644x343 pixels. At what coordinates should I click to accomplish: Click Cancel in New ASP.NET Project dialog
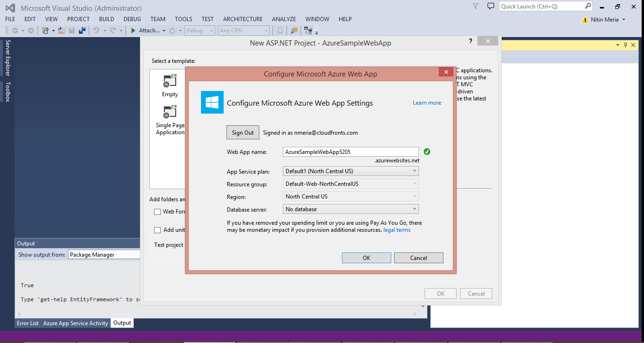(x=476, y=294)
